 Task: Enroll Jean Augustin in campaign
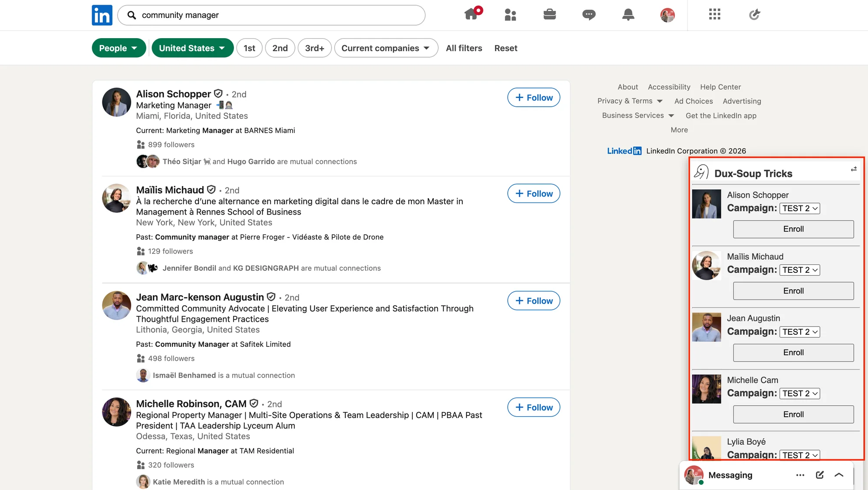coord(793,353)
